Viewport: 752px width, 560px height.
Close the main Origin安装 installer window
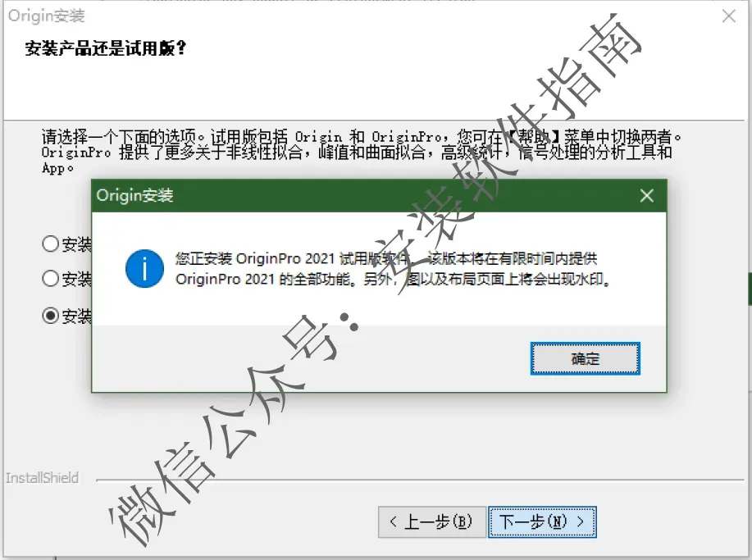coord(729,16)
